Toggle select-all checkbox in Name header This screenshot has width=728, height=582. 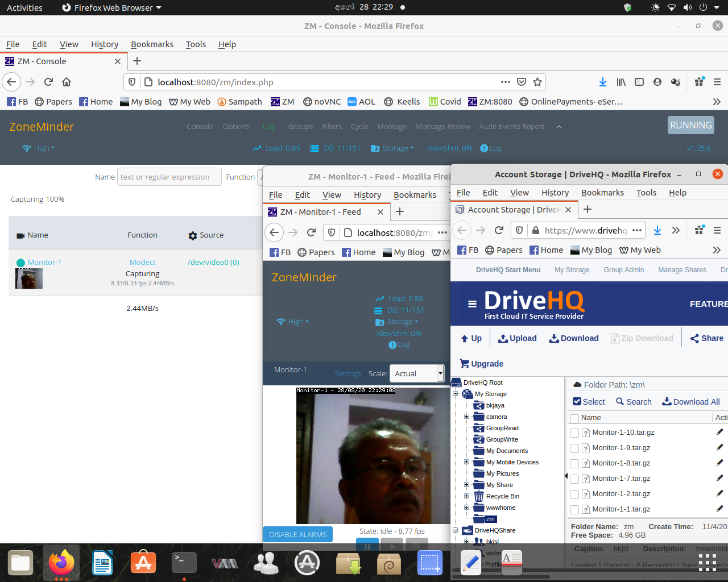pyautogui.click(x=574, y=418)
